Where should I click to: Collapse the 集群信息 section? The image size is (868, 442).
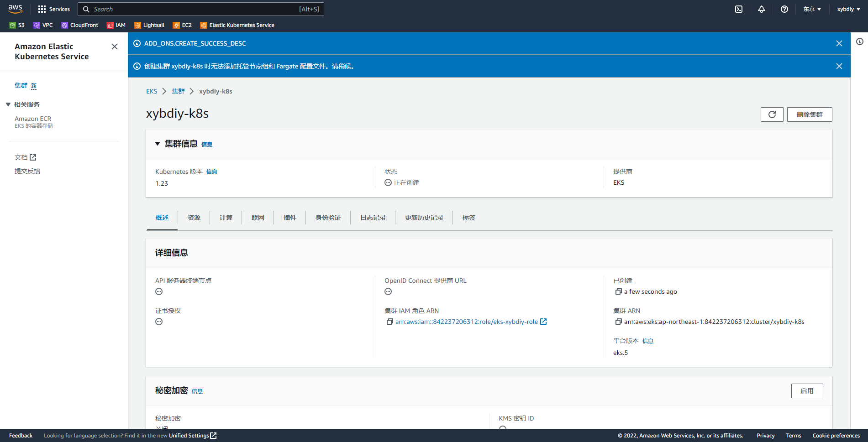tap(158, 144)
